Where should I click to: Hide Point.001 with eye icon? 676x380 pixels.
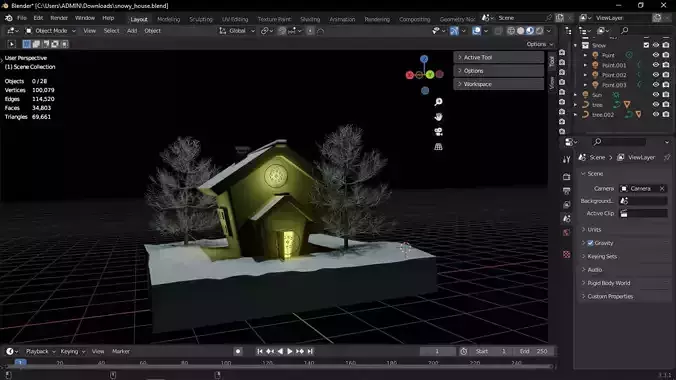656,65
